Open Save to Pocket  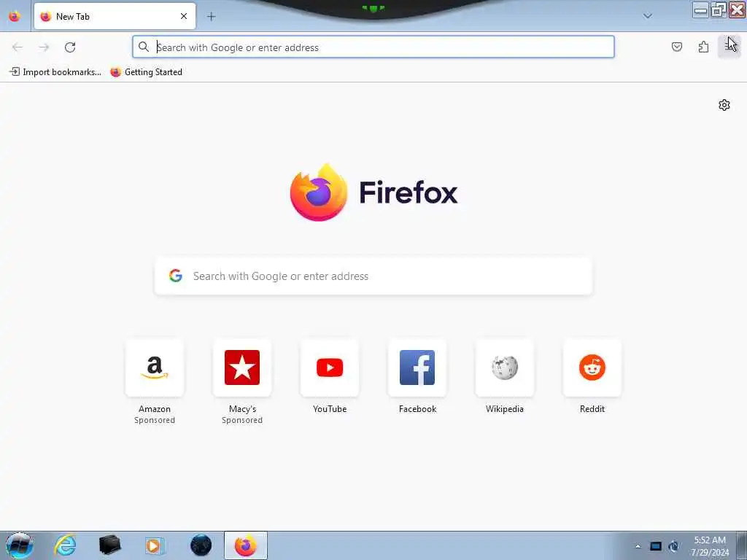(676, 47)
